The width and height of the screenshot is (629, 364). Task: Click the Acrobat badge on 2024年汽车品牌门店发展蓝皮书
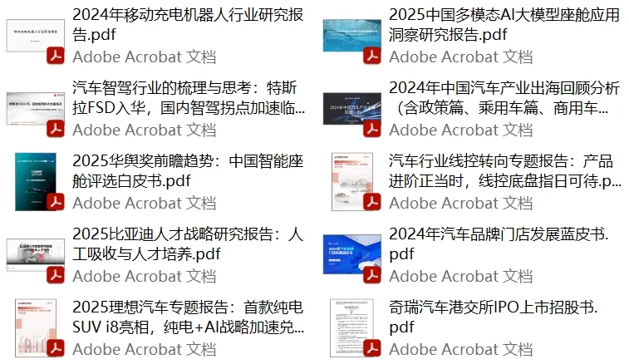click(x=372, y=275)
